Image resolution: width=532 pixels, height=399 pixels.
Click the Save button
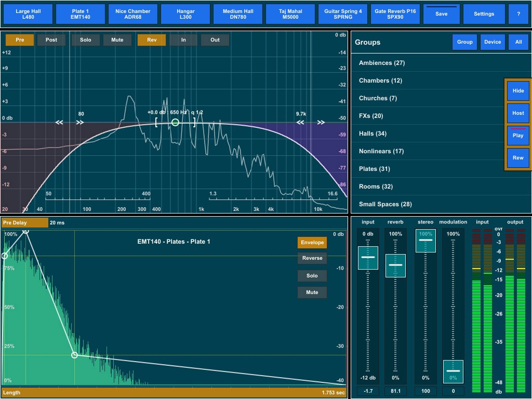tap(441, 14)
